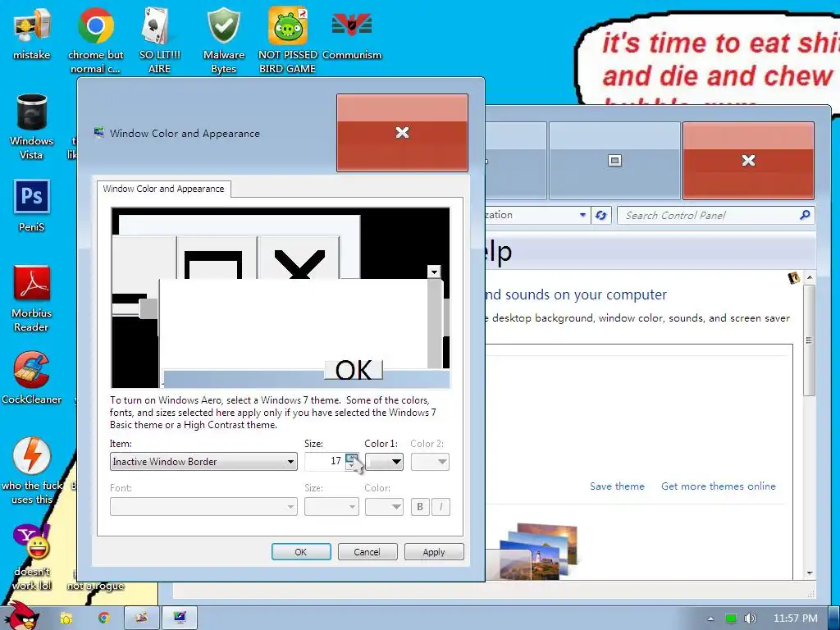Increase the item Size spinner value

tap(351, 458)
